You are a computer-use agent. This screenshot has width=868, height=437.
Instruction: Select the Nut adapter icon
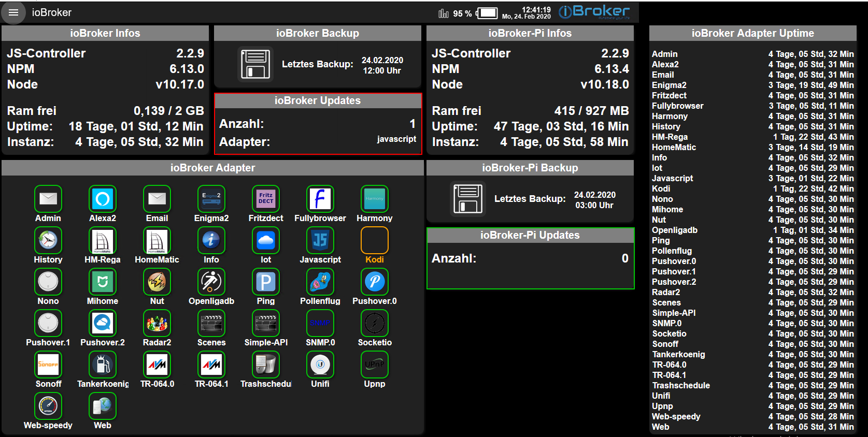157,282
